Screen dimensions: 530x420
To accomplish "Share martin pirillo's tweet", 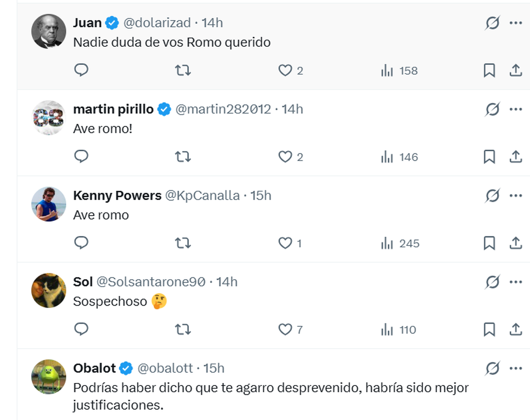I will [516, 157].
